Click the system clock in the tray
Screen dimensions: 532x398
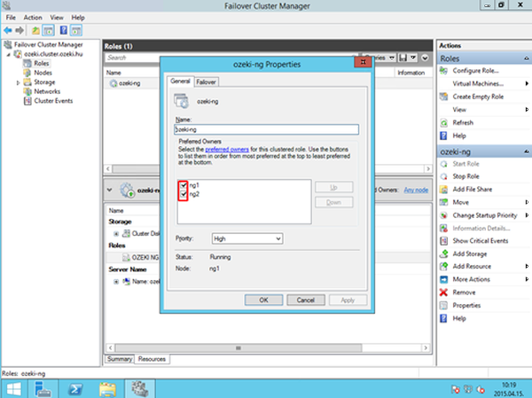[x=509, y=389]
